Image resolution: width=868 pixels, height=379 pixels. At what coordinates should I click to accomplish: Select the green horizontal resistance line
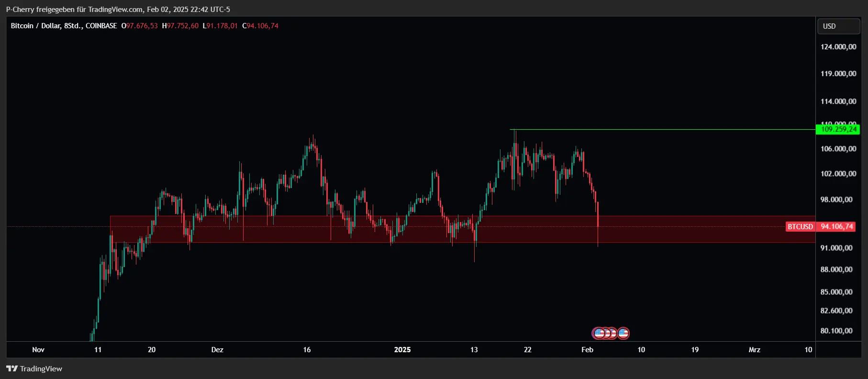point(662,129)
